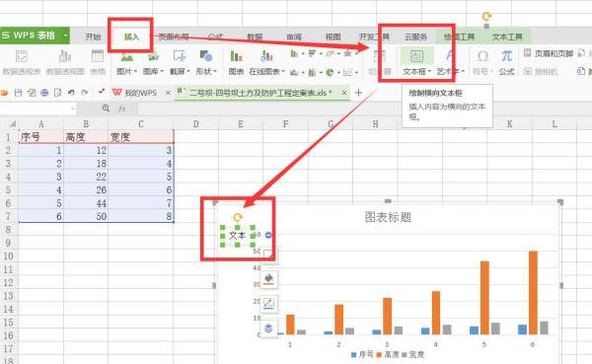592x364 pixels.
Task: Click the tall orange bar for category 6
Action: click(533, 293)
